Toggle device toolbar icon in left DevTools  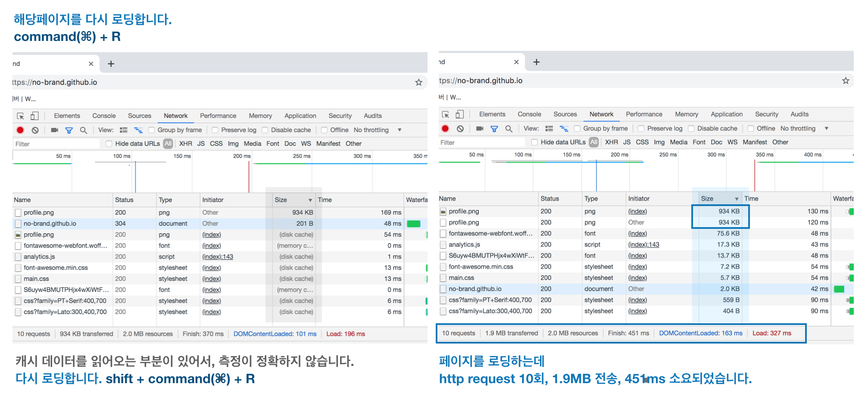point(34,116)
